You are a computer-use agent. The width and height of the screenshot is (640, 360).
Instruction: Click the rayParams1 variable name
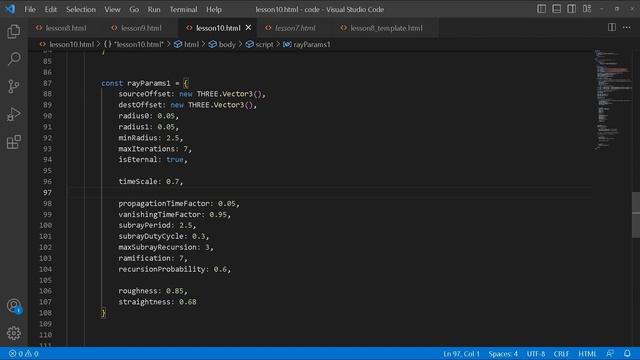coord(149,83)
